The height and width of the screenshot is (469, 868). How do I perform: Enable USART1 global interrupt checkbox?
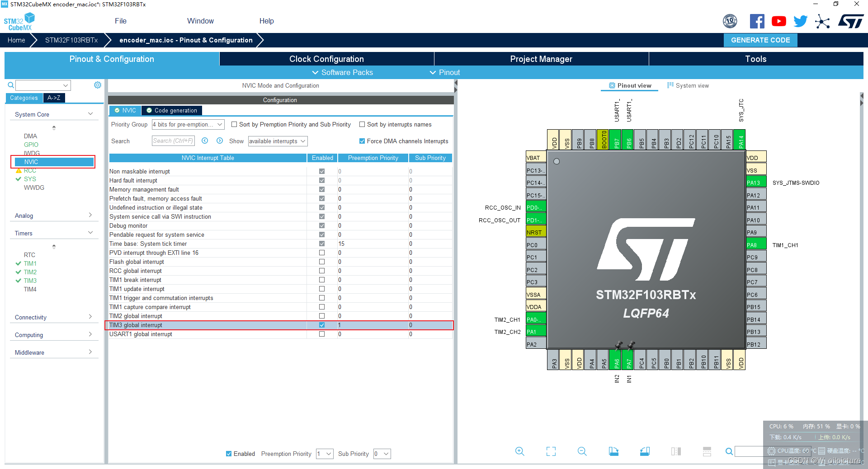pos(322,334)
